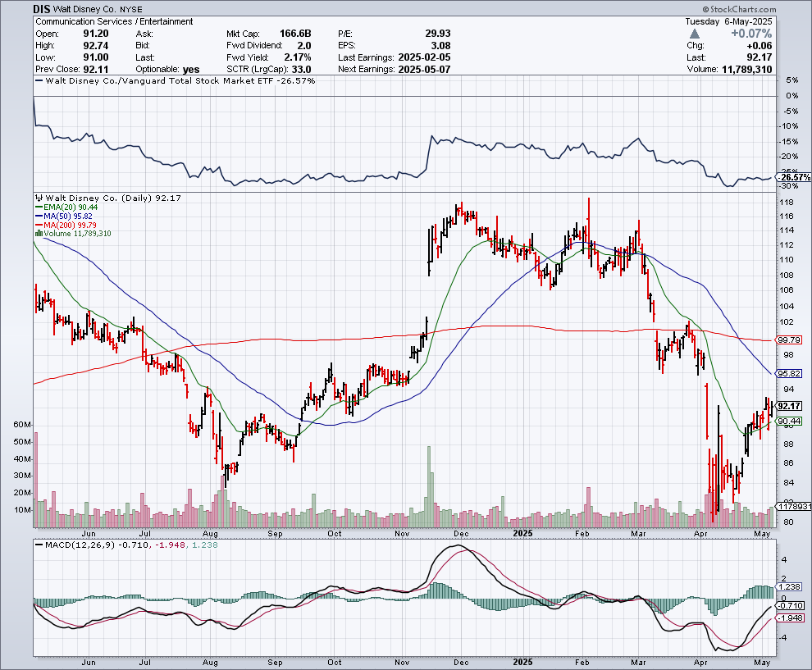Click the volume bars icon in the price legend
The width and height of the screenshot is (812, 670).
pos(39,234)
